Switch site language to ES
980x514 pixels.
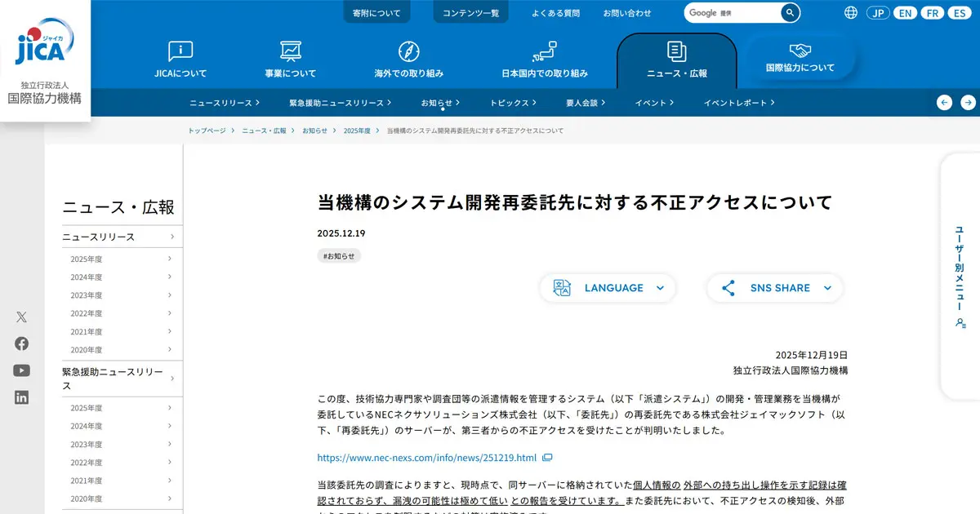[959, 13]
